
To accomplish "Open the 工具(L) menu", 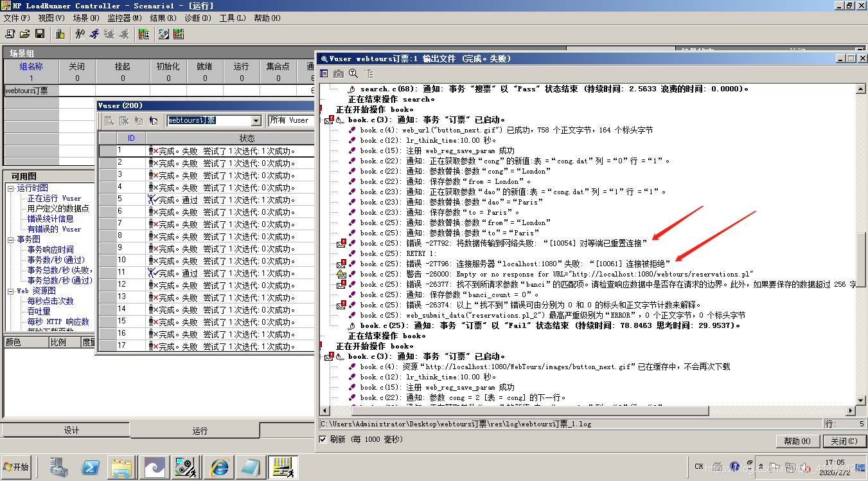I will (x=232, y=18).
